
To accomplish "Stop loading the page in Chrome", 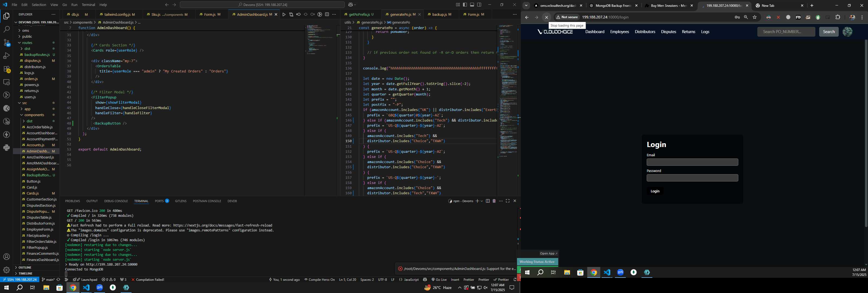I will 546,17.
